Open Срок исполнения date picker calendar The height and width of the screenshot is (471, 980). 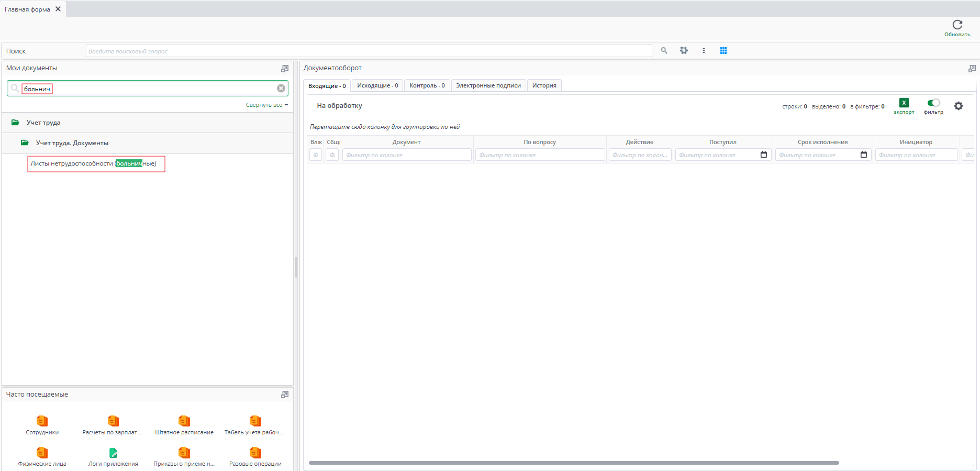[863, 155]
